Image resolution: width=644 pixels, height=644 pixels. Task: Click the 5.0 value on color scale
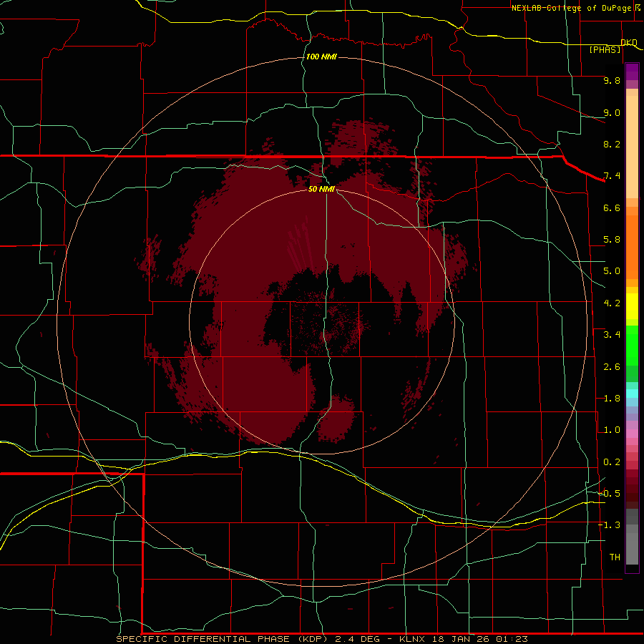[612, 271]
